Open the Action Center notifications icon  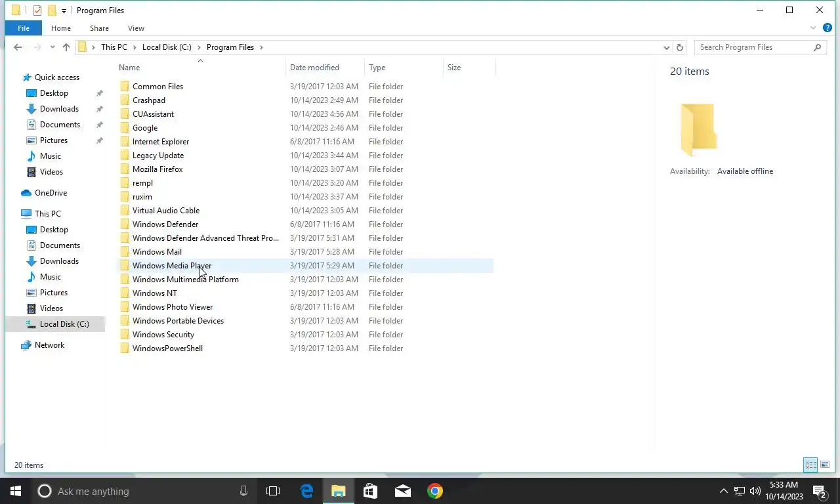[820, 491]
